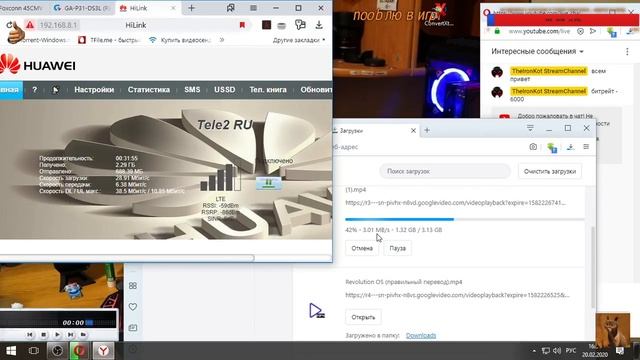Open the SMS menu
Screen dimensions: 640x360
192,90
